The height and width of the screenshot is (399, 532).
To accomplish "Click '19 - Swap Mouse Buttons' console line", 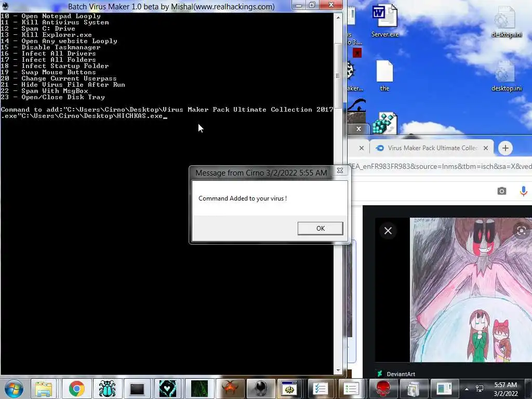I will (x=48, y=72).
